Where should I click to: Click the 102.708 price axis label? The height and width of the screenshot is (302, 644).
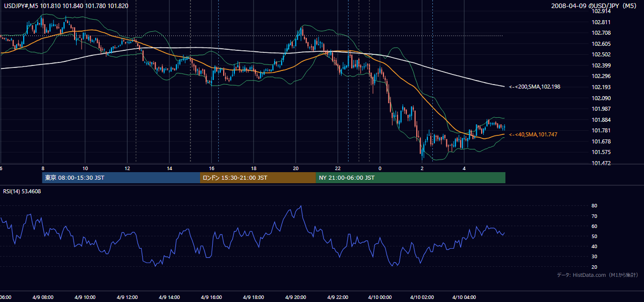point(601,33)
